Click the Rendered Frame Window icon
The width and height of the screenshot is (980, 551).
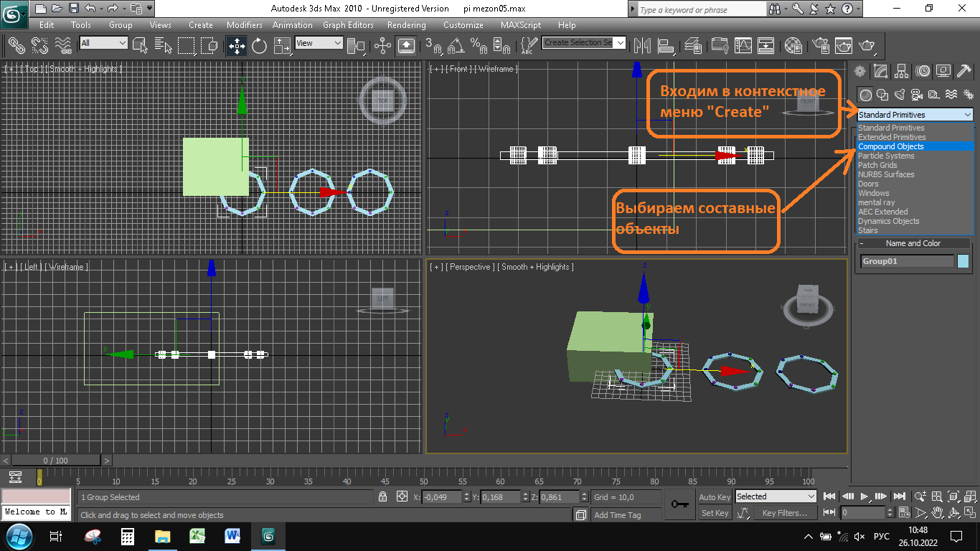click(843, 46)
